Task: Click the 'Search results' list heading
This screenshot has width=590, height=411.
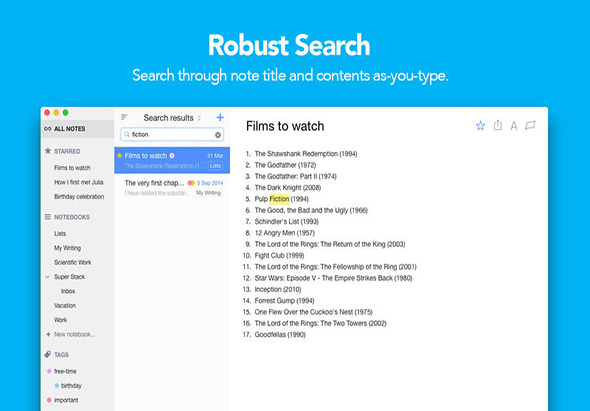Action: click(x=168, y=118)
